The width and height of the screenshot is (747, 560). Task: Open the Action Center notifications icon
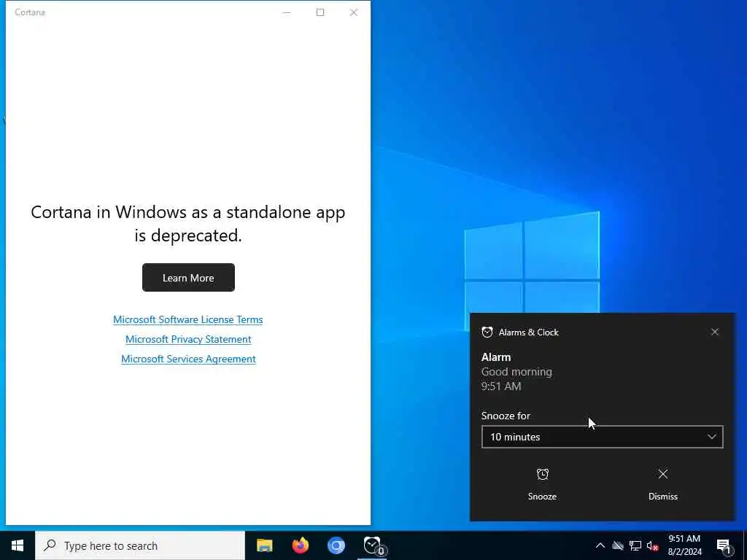point(724,546)
